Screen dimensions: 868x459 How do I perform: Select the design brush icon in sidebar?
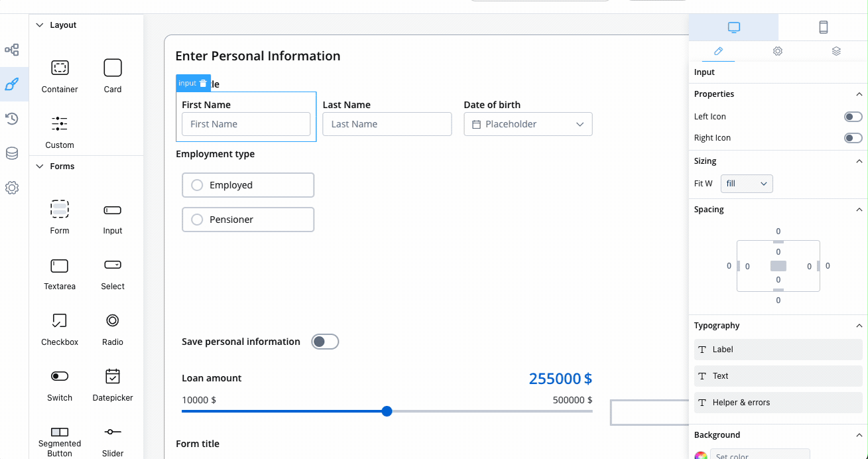pos(12,84)
